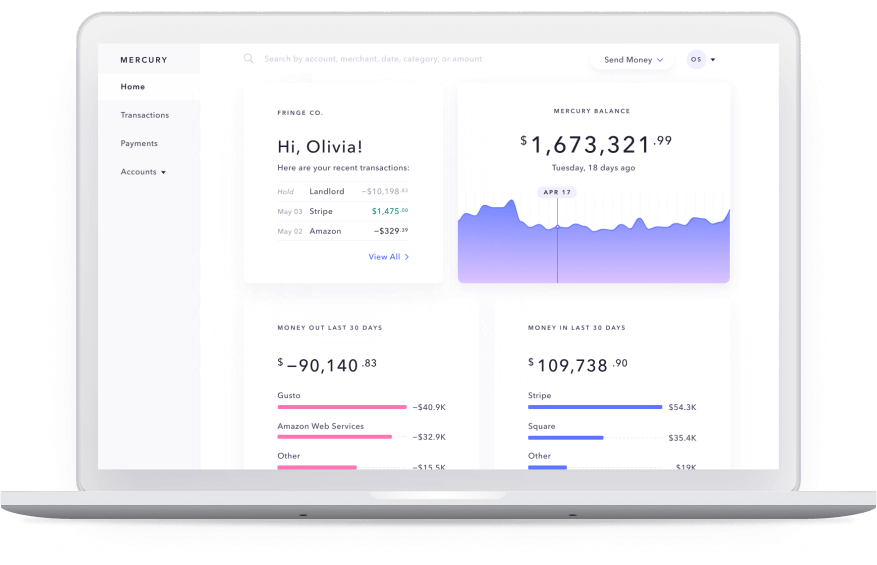Click the Square income bar

(565, 437)
